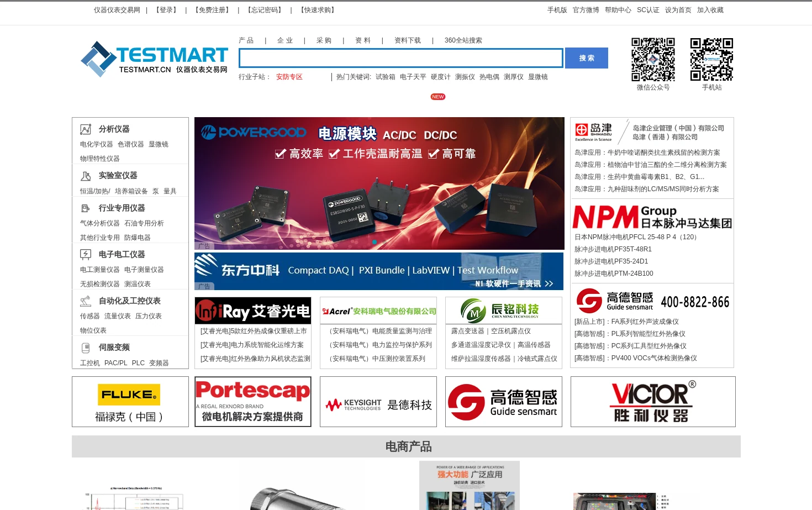Click the 分析仪器 category icon
Screen dimensions: 812x510
coord(86,129)
